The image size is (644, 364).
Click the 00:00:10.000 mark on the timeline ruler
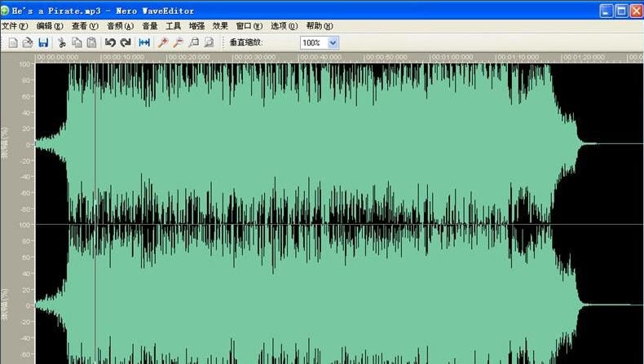pos(123,58)
